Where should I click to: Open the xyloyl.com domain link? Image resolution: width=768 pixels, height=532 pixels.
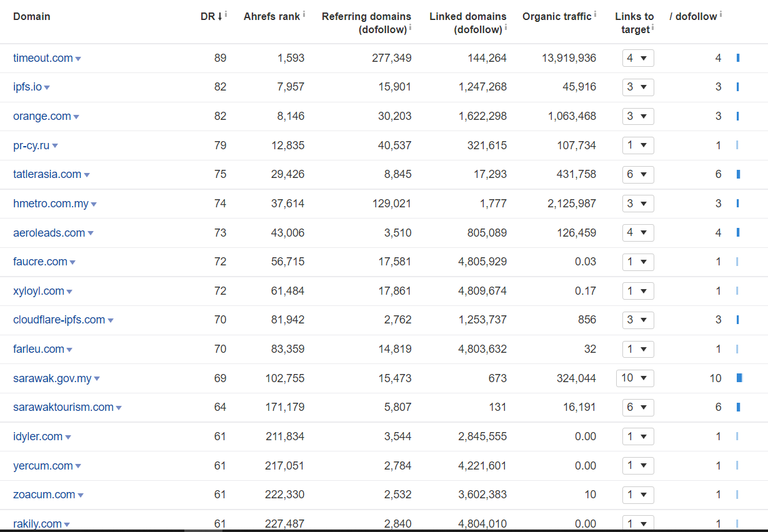click(x=39, y=291)
